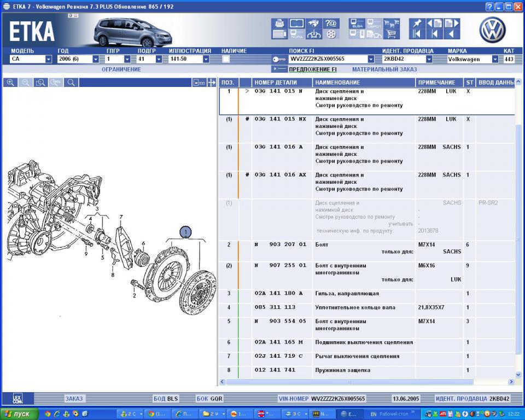Click the vertical scrollbar down arrow

(518, 375)
